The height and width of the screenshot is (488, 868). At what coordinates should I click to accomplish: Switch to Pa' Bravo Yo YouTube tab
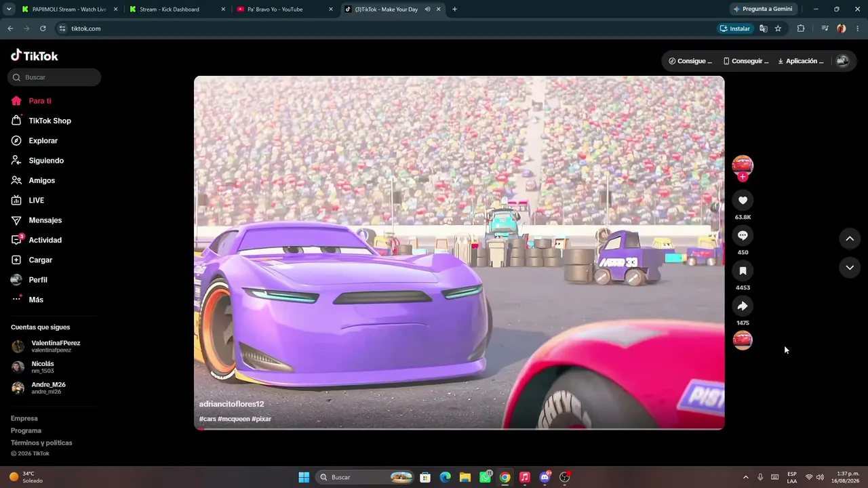click(284, 9)
